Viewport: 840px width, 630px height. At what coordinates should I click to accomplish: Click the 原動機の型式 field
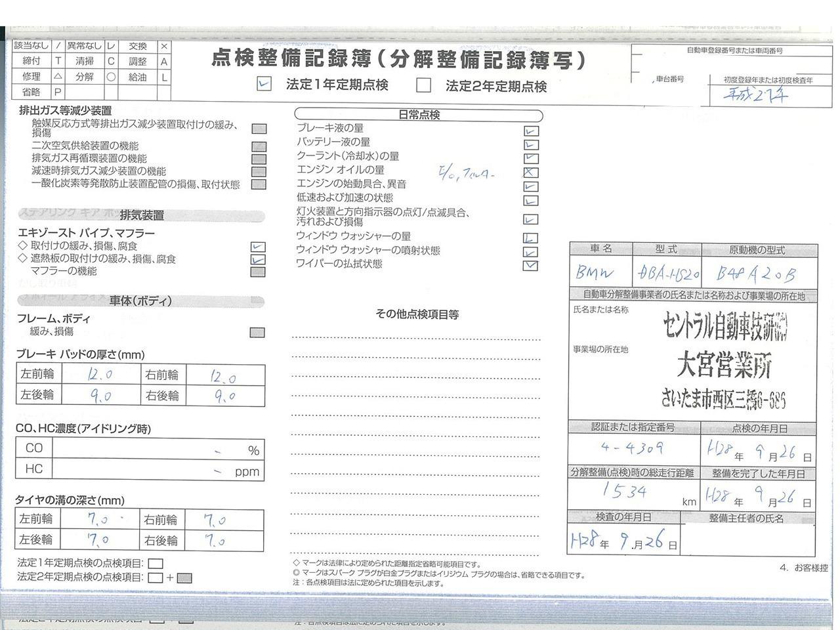point(759,273)
